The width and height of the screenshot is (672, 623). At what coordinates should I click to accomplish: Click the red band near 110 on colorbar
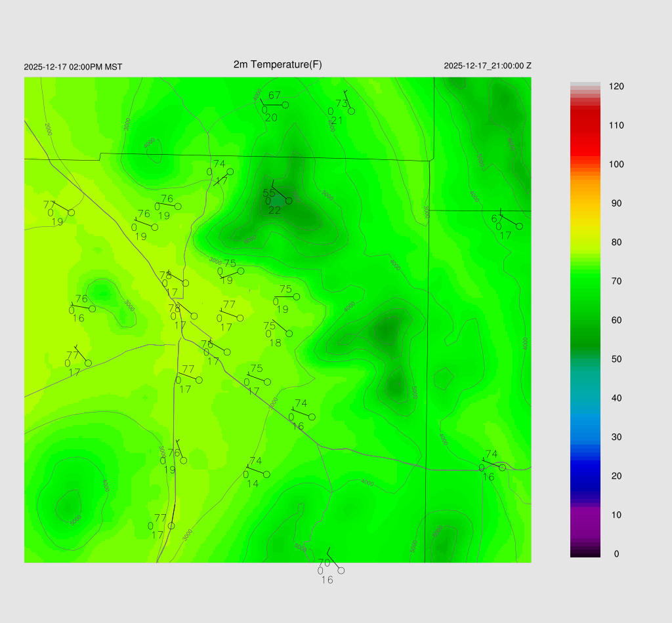pyautogui.click(x=585, y=125)
